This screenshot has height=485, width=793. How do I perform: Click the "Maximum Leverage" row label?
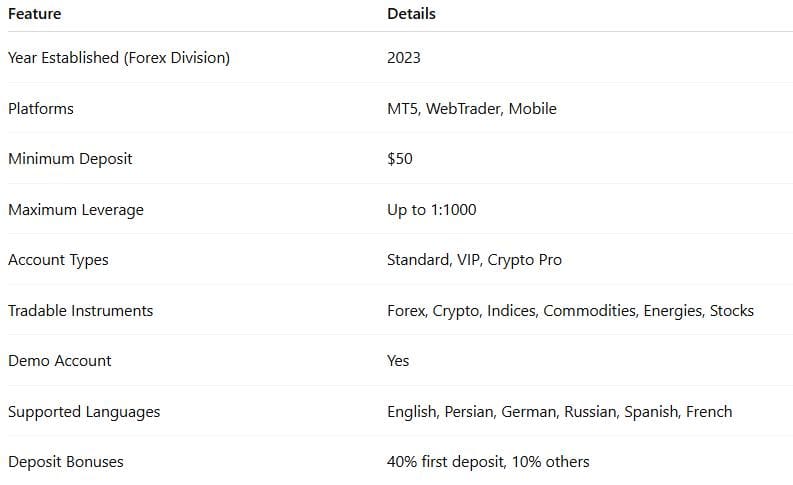coord(76,210)
